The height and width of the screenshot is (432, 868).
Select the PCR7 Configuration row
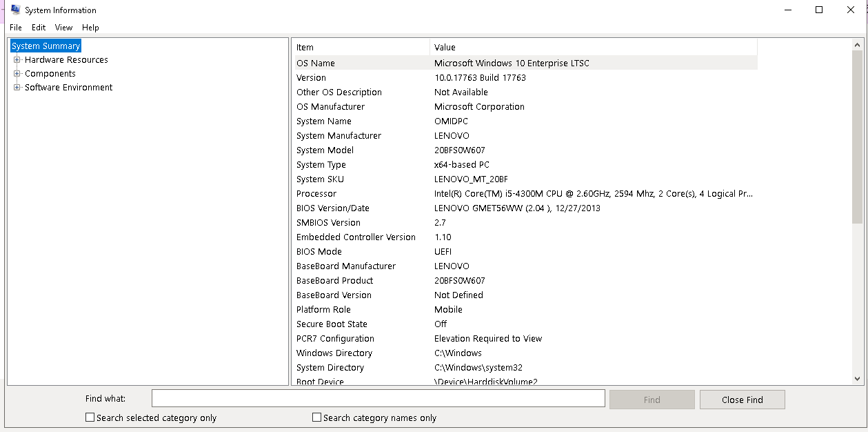525,339
